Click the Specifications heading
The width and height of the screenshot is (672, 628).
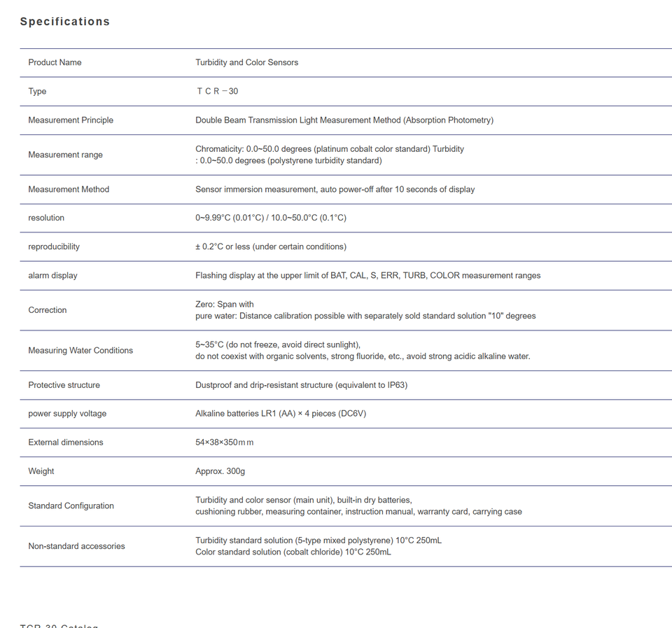(x=65, y=22)
